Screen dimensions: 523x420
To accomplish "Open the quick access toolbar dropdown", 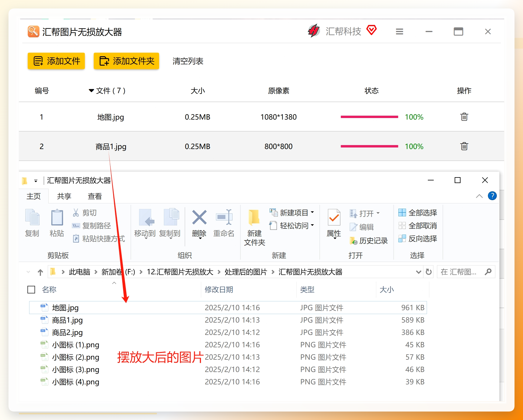I will [36, 181].
